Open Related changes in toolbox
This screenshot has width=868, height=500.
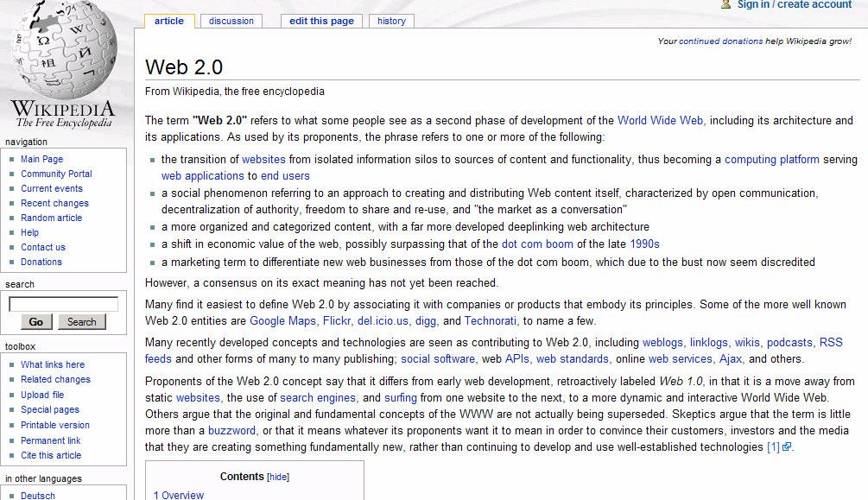pyautogui.click(x=55, y=379)
